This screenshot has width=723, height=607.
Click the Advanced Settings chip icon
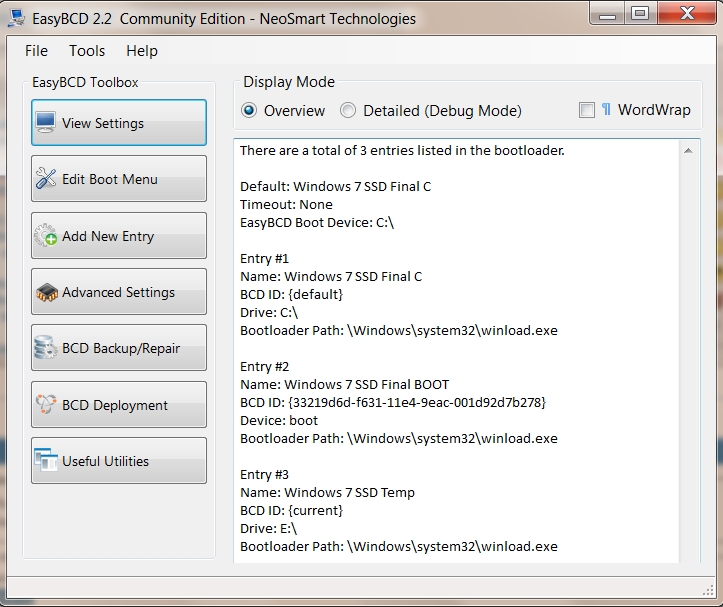pyautogui.click(x=47, y=292)
